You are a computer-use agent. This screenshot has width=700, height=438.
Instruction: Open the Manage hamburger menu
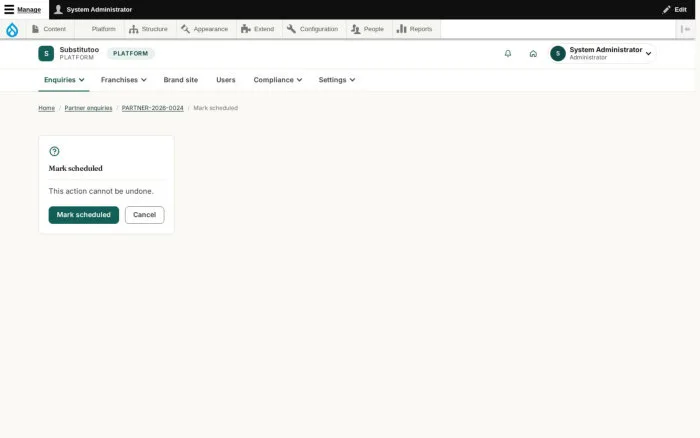pyautogui.click(x=9, y=9)
